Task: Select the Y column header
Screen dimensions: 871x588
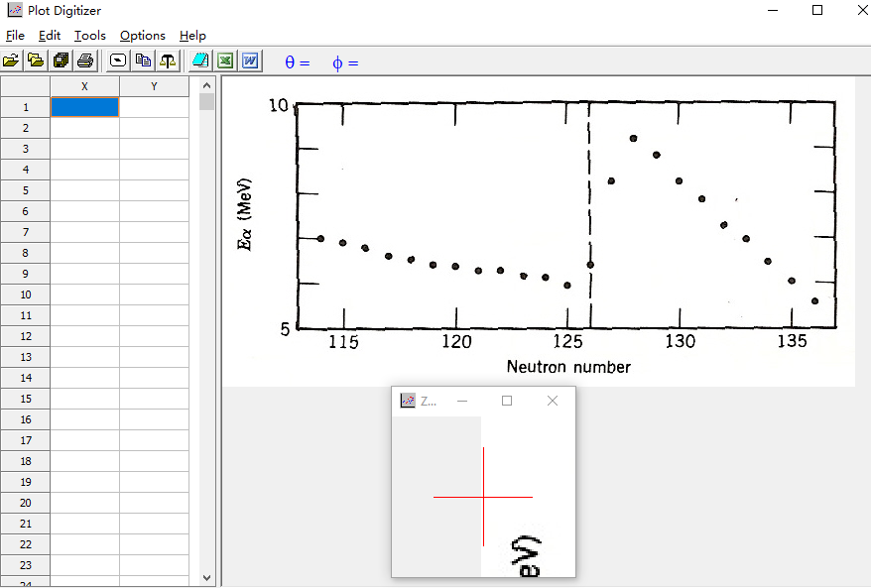Action: [x=154, y=85]
